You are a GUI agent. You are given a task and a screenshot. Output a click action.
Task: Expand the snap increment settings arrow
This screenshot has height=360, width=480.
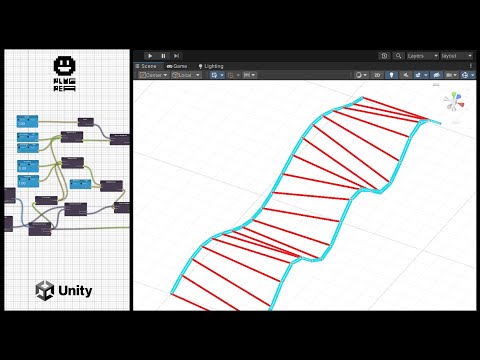click(x=238, y=75)
